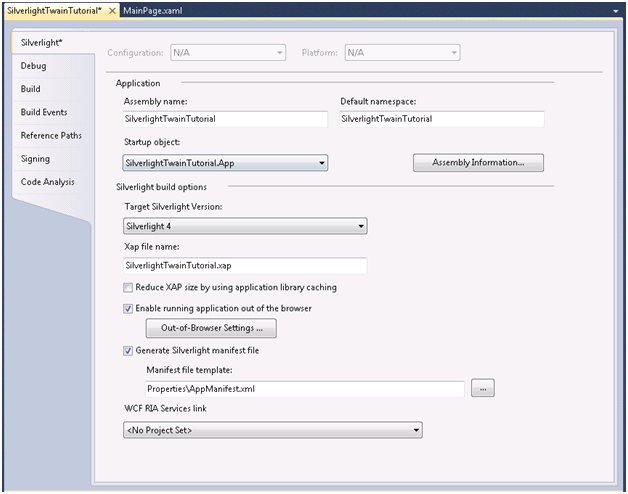
Task: Click the Default namespace field
Action: [441, 119]
